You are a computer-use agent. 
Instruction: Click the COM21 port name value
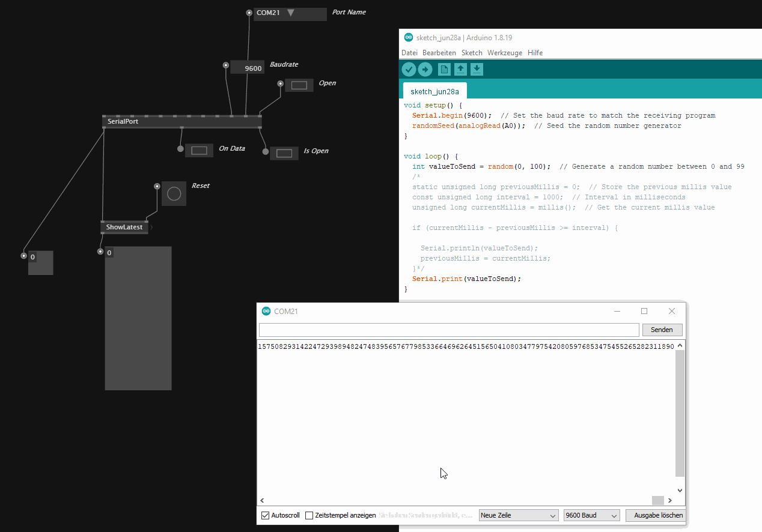[269, 13]
